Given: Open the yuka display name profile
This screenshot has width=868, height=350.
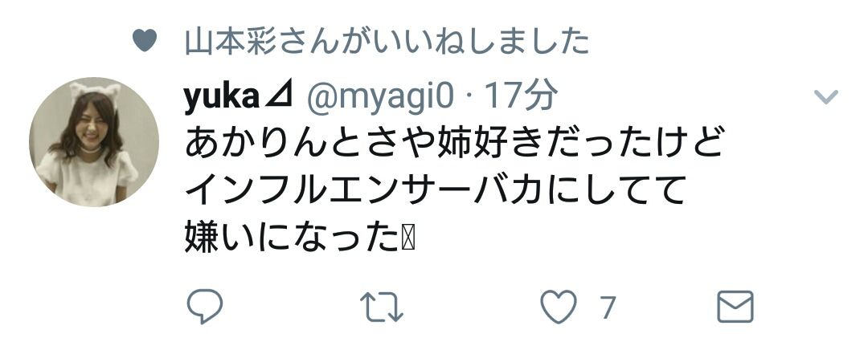Looking at the screenshot, I should point(222,98).
